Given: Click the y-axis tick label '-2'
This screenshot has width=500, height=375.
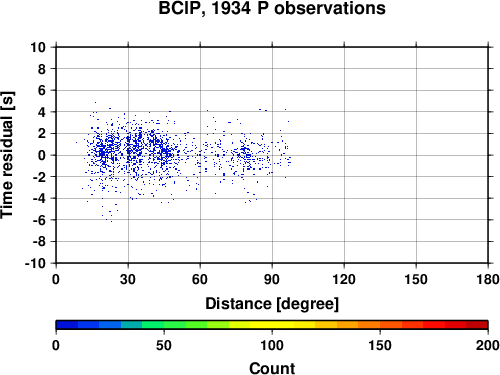Looking at the screenshot, I should click(39, 177).
